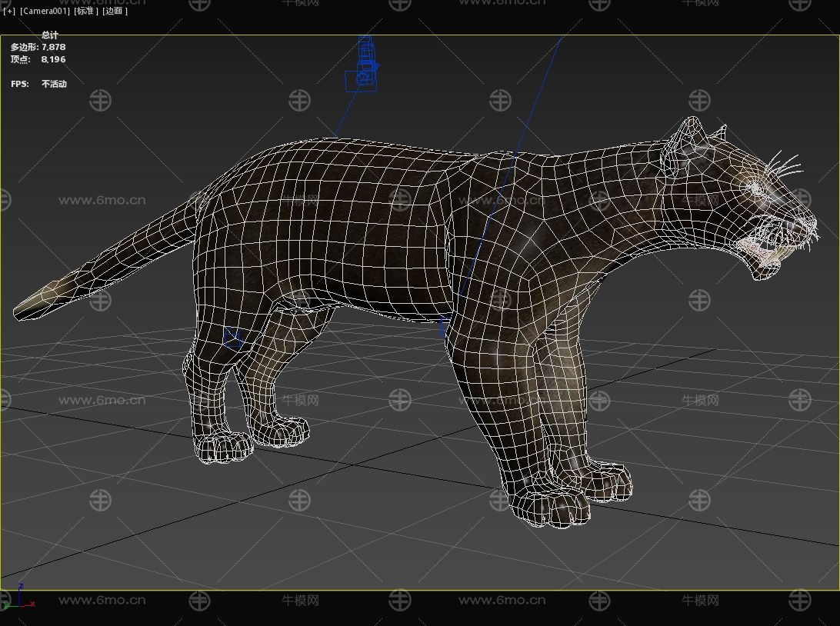
Task: Click the panther's eye
Action: [757, 188]
